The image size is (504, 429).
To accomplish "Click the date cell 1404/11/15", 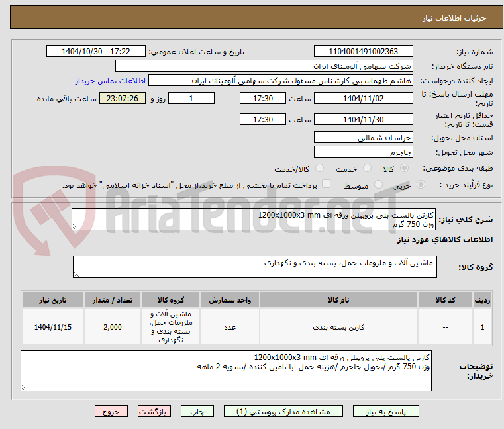I will coord(53,327).
